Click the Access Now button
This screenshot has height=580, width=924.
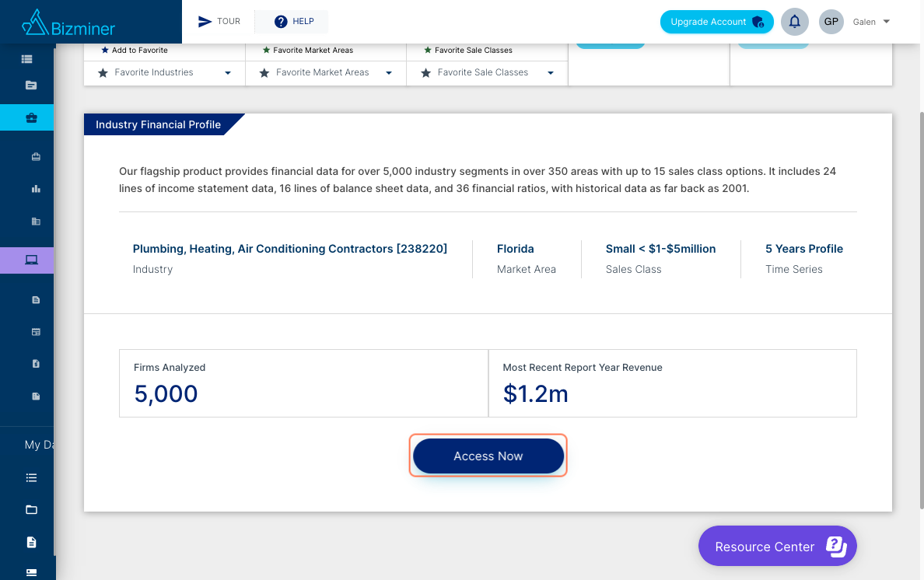tap(488, 456)
